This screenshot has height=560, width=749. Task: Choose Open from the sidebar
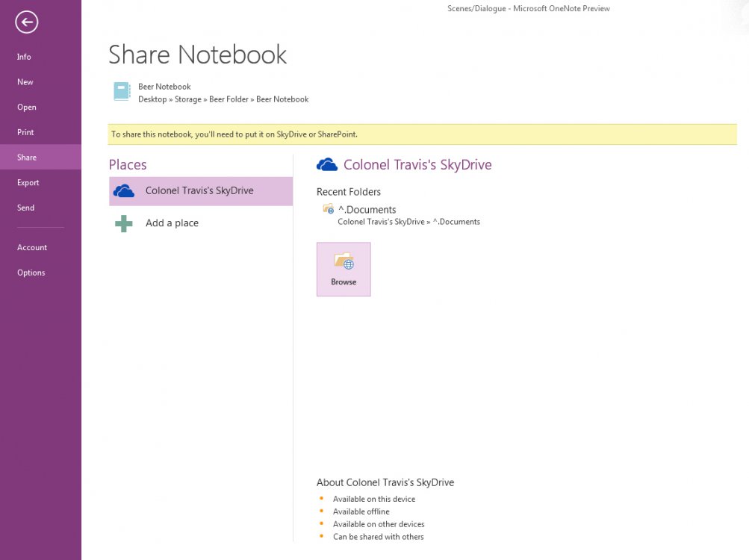point(40,107)
